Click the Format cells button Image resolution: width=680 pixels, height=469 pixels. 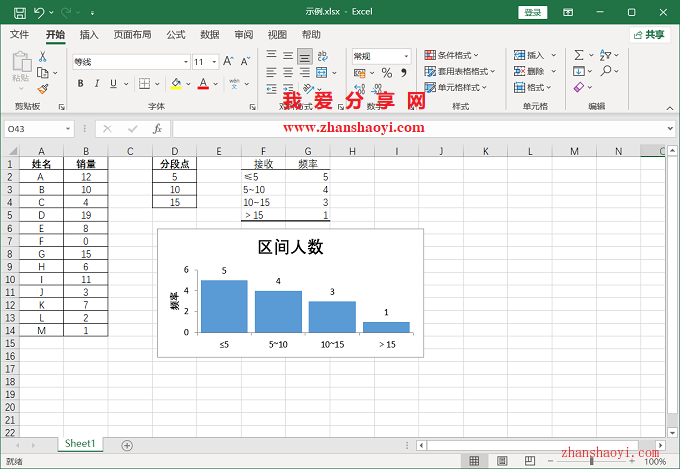click(x=533, y=87)
